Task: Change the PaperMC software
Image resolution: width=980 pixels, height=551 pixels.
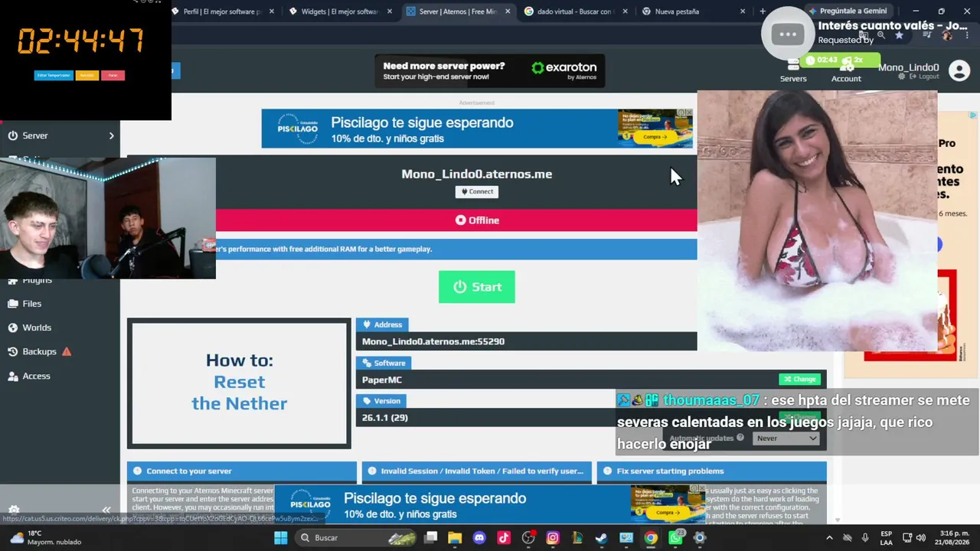Action: coord(799,379)
